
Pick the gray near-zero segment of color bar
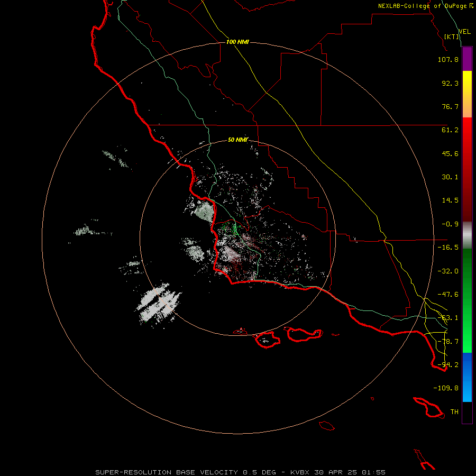point(467,235)
